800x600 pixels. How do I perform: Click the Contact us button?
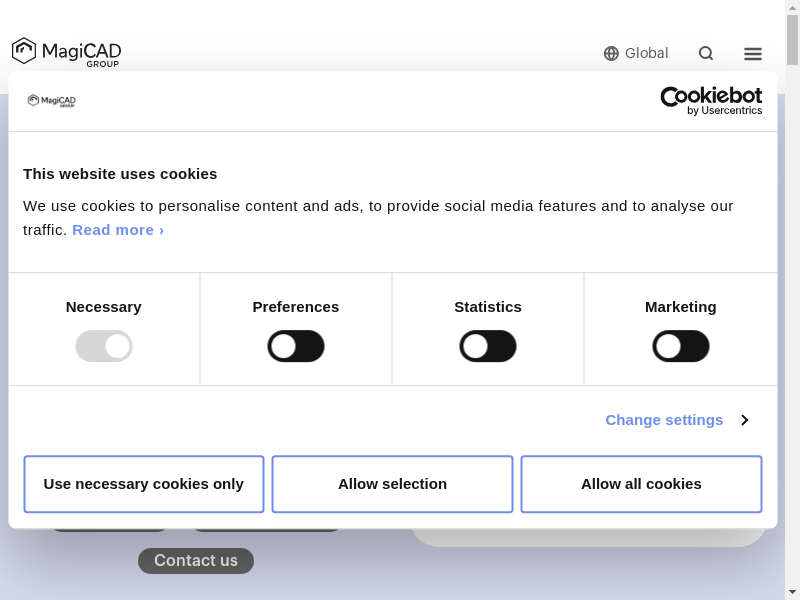(x=196, y=561)
